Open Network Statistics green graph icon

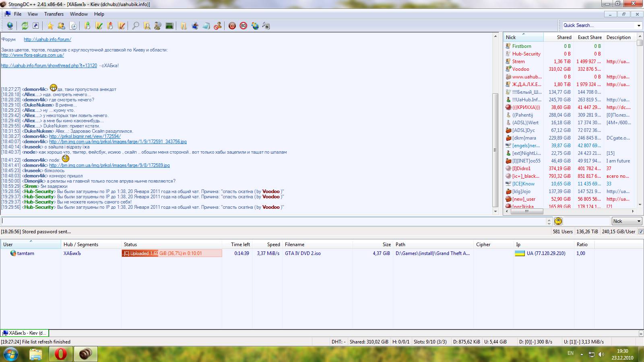point(169,26)
